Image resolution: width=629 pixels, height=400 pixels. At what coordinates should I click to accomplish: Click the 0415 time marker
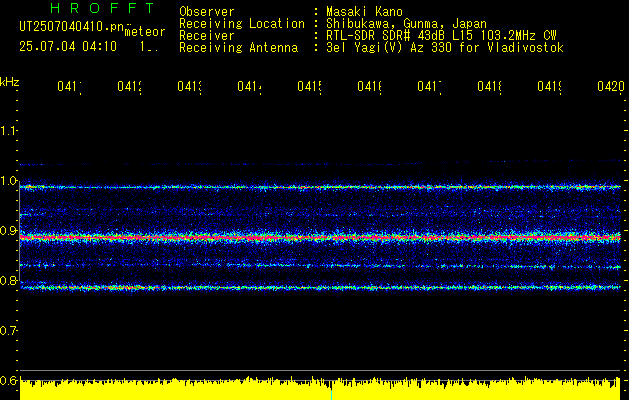click(x=309, y=86)
